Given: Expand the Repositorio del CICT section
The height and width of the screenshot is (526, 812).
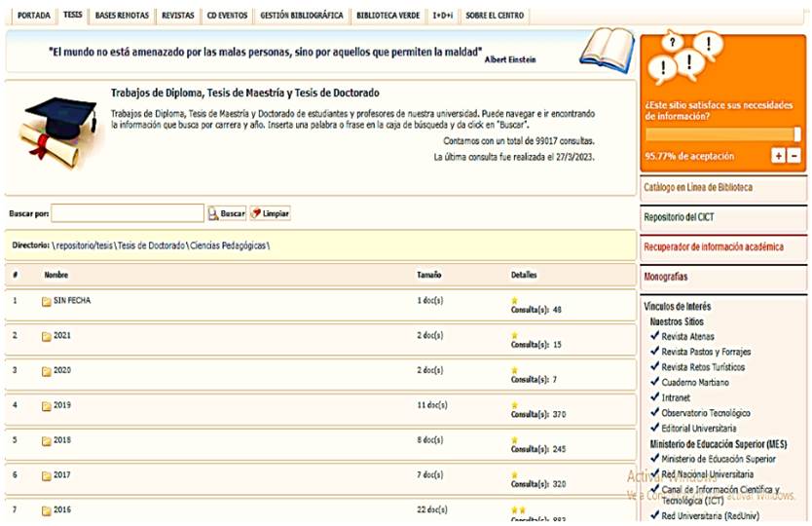Looking at the screenshot, I should click(x=678, y=217).
